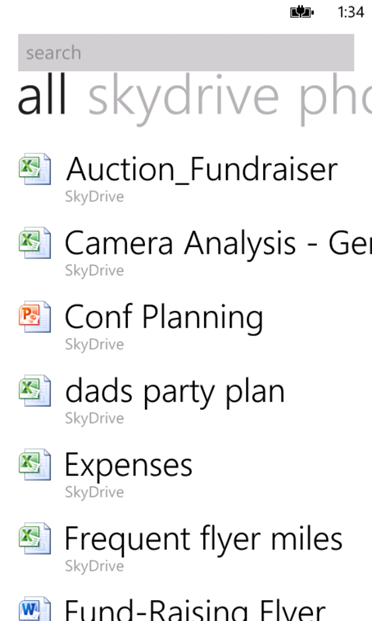Click the Word icon beside Fund-Raising Flyer
372x621 pixels.
point(35,609)
